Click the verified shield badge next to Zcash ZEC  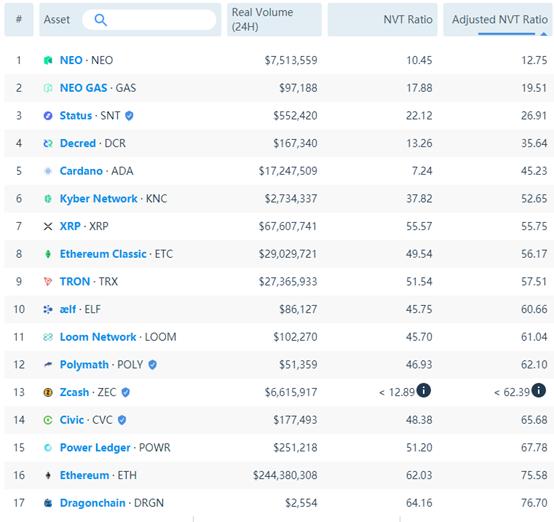[x=125, y=392]
